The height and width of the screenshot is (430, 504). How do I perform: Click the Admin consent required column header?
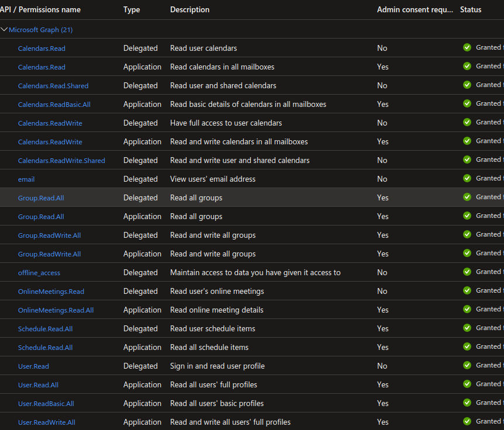click(x=415, y=9)
